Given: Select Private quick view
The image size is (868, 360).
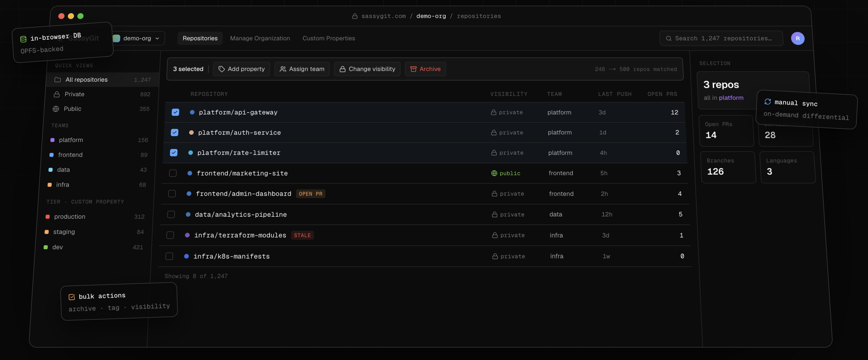Looking at the screenshot, I should click(102, 94).
